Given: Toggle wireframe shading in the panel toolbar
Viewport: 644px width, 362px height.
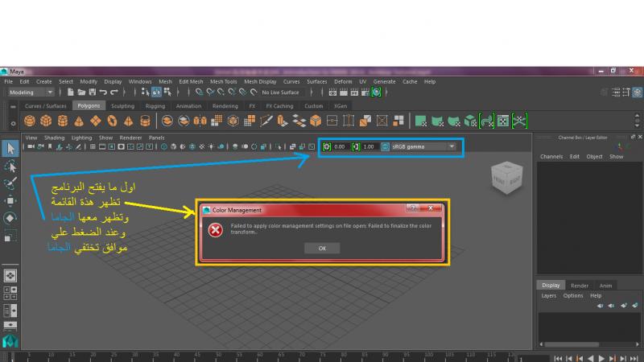Looking at the screenshot, I should (164, 146).
